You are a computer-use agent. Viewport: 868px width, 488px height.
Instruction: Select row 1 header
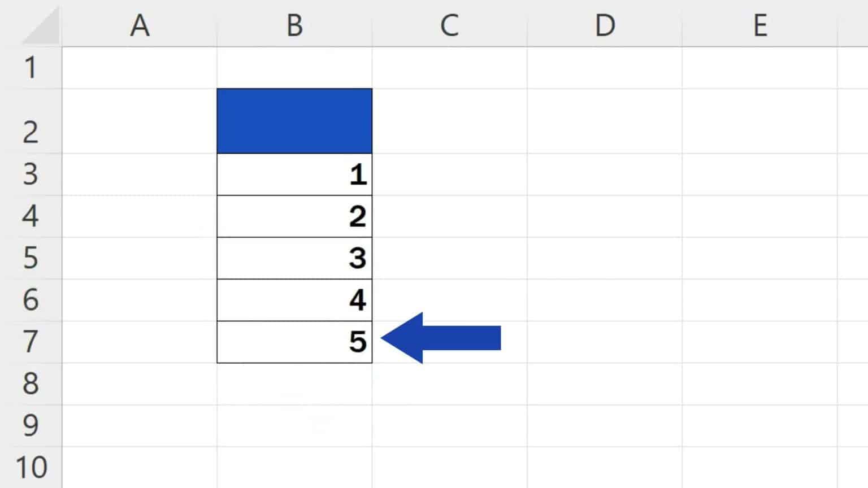coord(31,68)
